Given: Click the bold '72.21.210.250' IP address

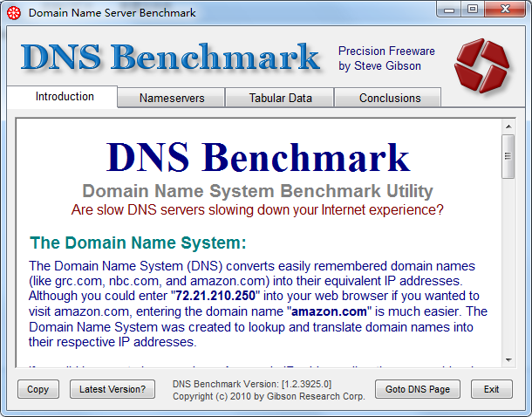Looking at the screenshot, I should pos(215,296).
